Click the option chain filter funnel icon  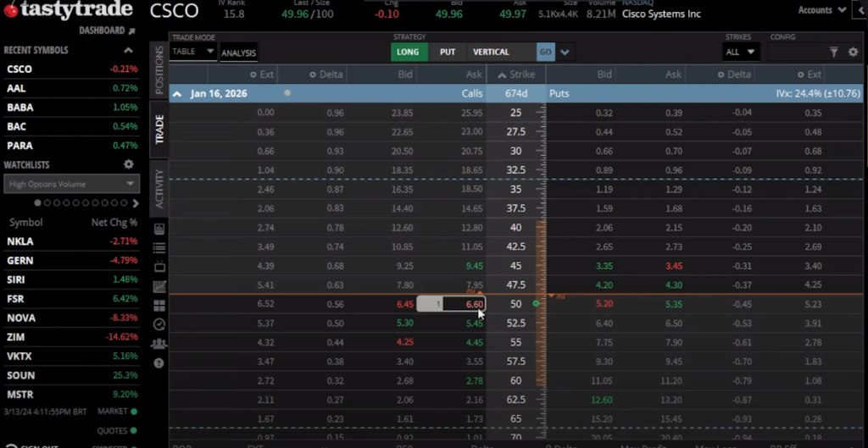pos(833,53)
